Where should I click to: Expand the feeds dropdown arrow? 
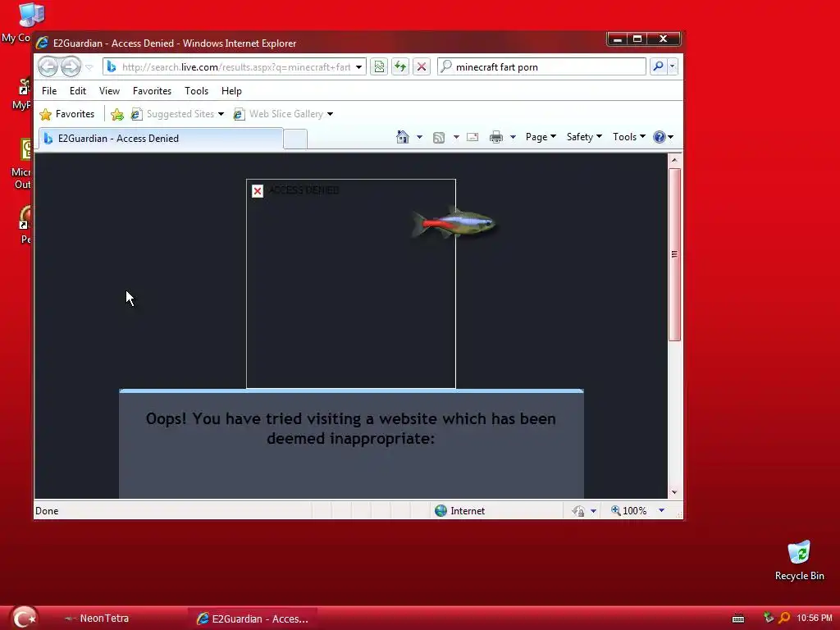pyautogui.click(x=456, y=137)
